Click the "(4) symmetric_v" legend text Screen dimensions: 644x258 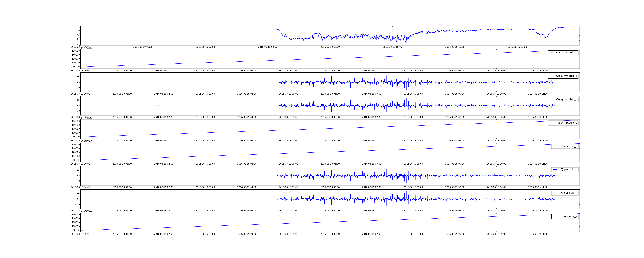pos(566,123)
